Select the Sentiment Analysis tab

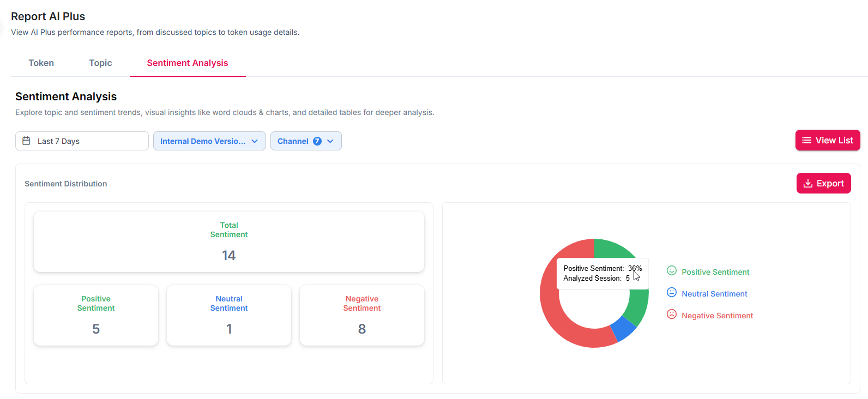188,63
